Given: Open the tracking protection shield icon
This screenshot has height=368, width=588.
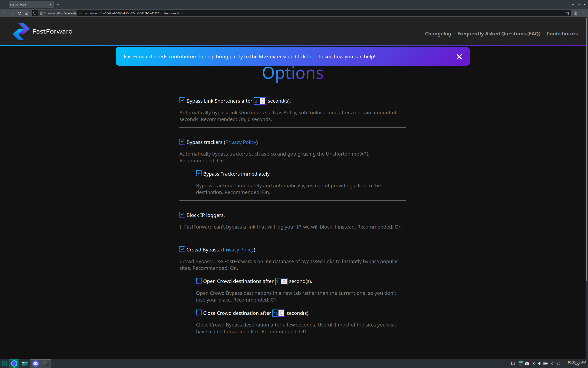Looking at the screenshot, I should [x=35, y=13].
